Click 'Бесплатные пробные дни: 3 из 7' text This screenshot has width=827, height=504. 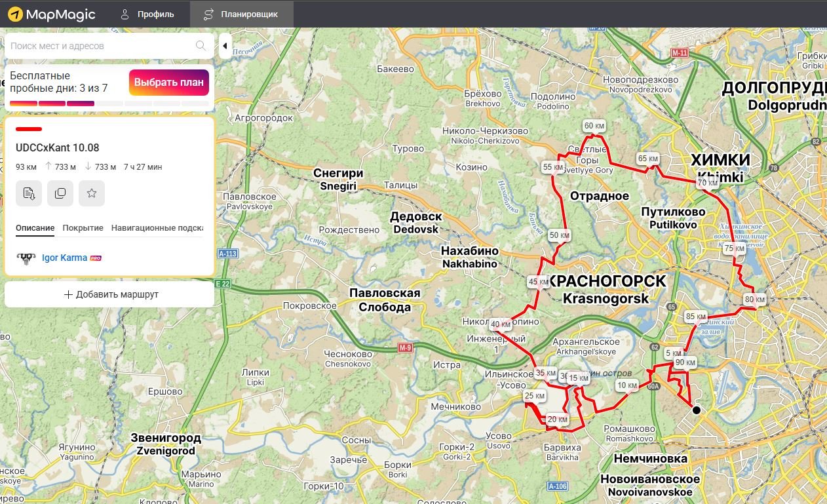click(59, 82)
